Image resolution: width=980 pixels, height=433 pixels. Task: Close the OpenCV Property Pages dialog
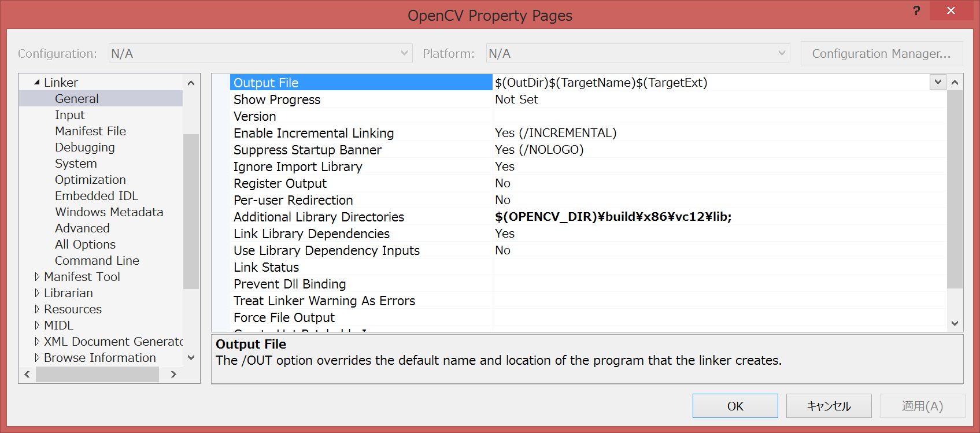coord(951,10)
